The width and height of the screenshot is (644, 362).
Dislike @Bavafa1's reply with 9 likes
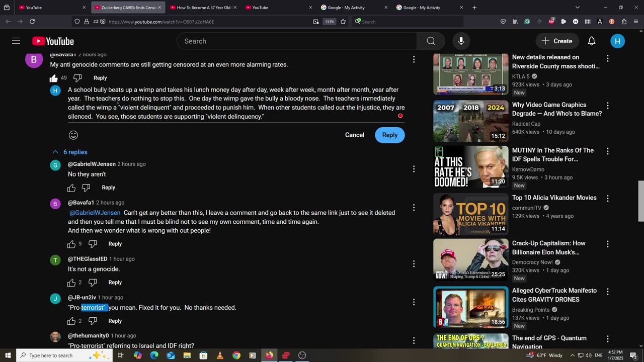(x=93, y=244)
